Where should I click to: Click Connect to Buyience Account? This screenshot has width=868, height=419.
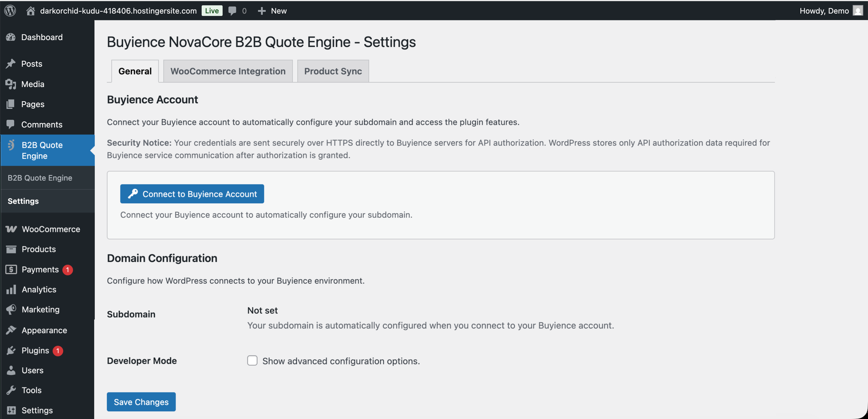(192, 194)
